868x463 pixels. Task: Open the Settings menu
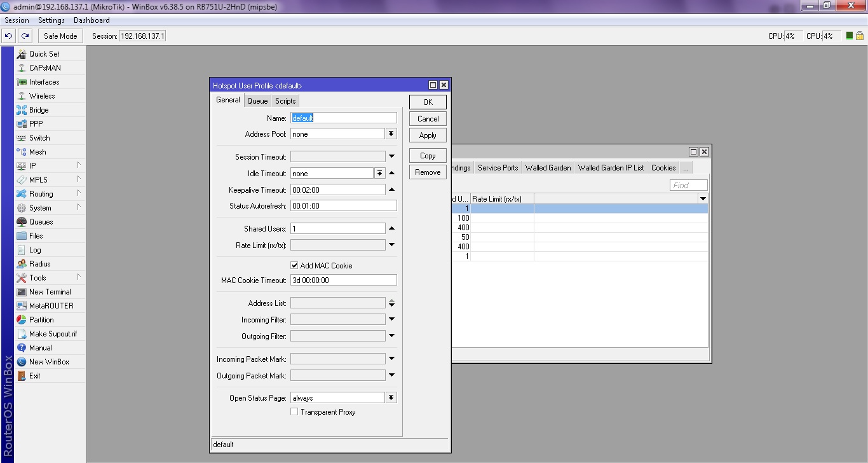[x=51, y=20]
